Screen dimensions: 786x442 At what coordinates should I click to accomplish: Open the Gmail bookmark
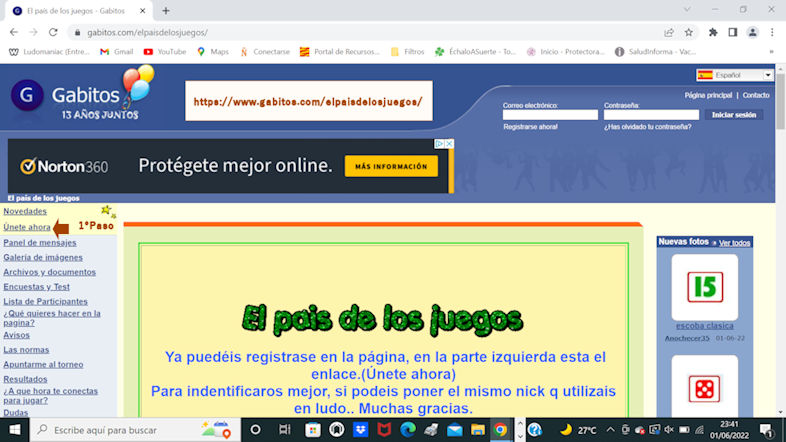116,52
